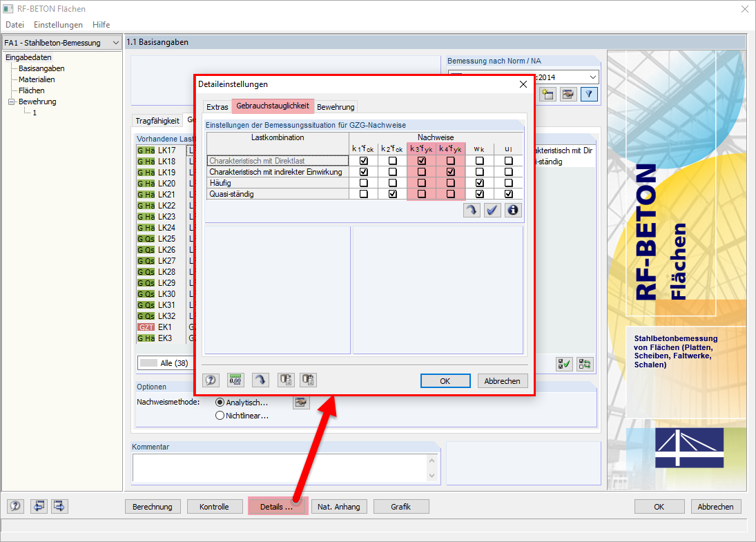Switch to the Gebrauchstauglichkeit tab

coord(273,106)
